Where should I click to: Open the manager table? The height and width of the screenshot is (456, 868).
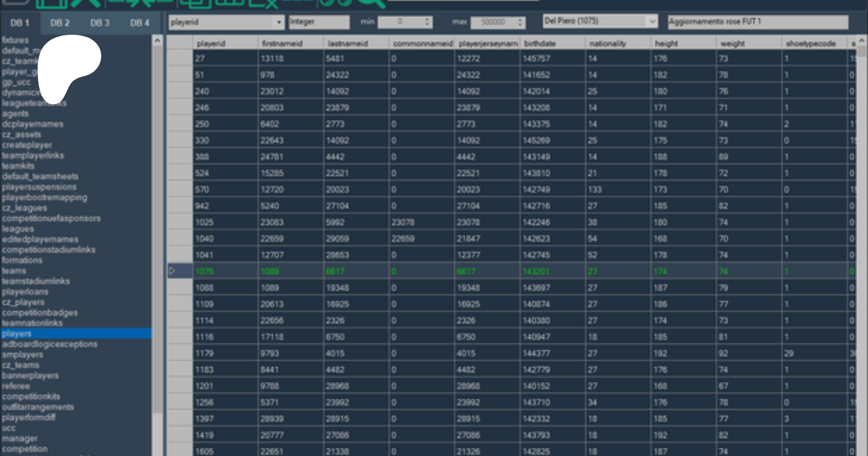20,439
